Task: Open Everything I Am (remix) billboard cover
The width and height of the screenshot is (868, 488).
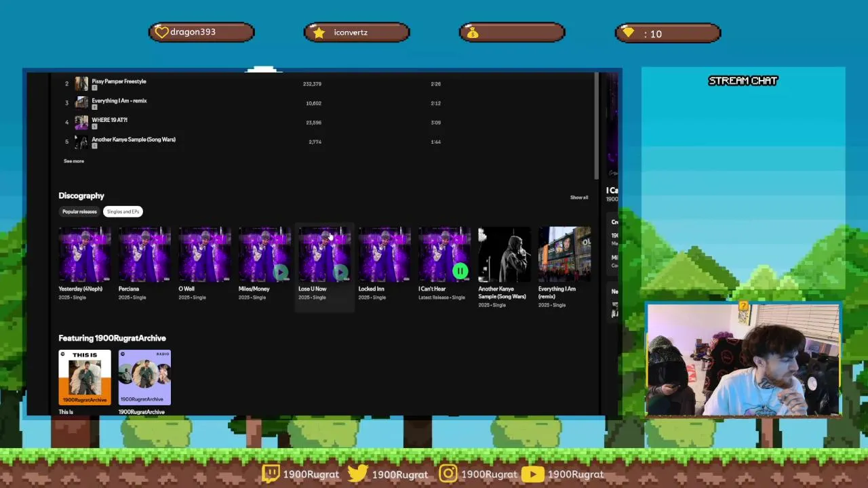Action: coord(564,254)
